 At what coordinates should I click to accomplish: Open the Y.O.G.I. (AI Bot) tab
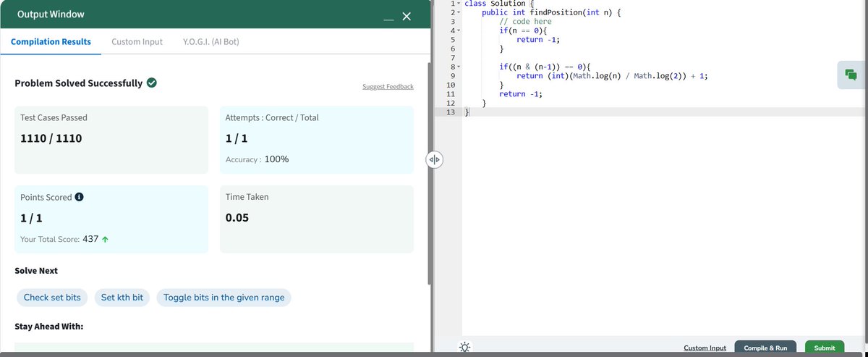[x=211, y=41]
